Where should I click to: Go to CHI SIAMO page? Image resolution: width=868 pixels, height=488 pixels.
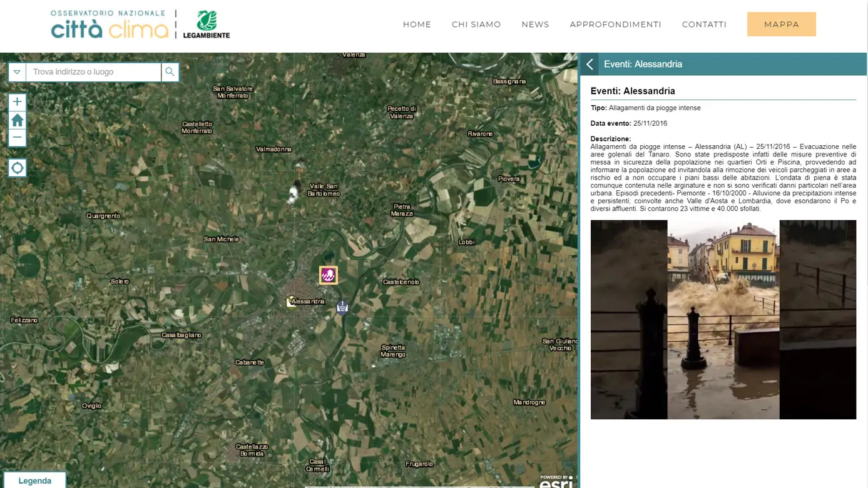coord(476,24)
